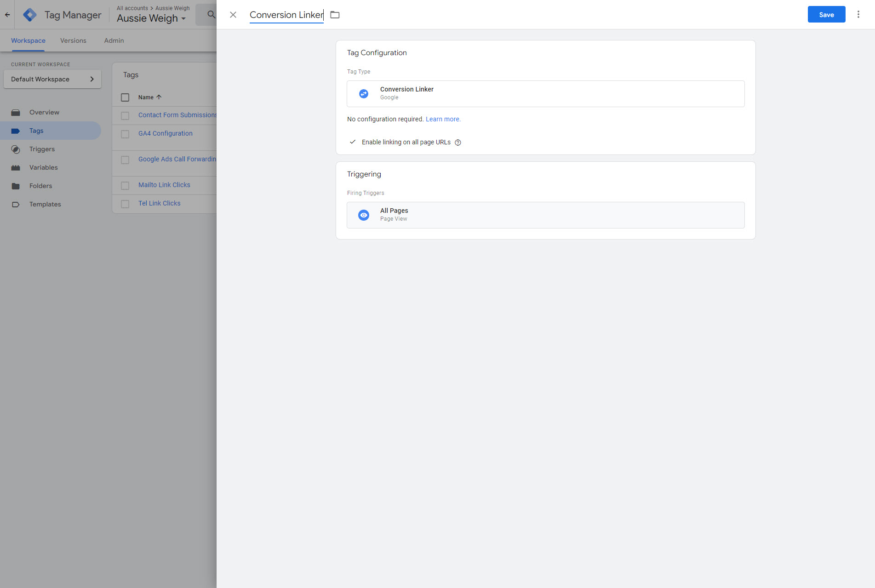Image resolution: width=875 pixels, height=588 pixels.
Task: Toggle the select-all checkbox in Name header
Action: (125, 97)
